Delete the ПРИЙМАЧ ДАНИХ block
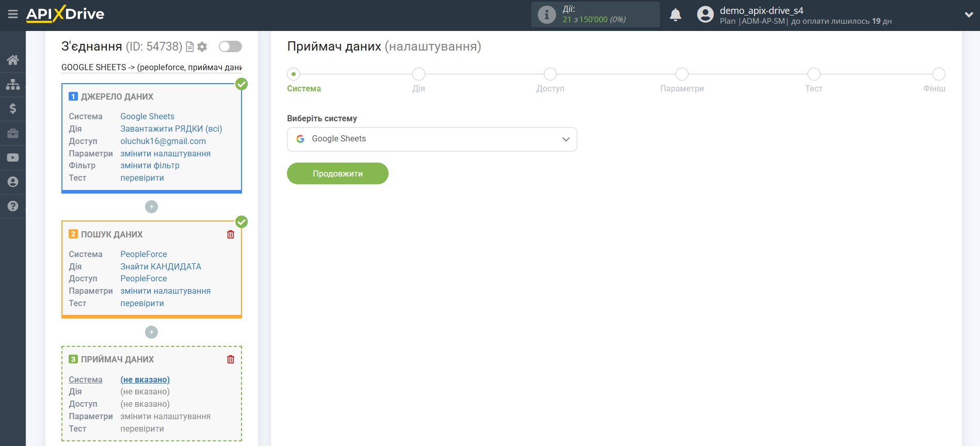This screenshot has height=446, width=980. click(231, 359)
